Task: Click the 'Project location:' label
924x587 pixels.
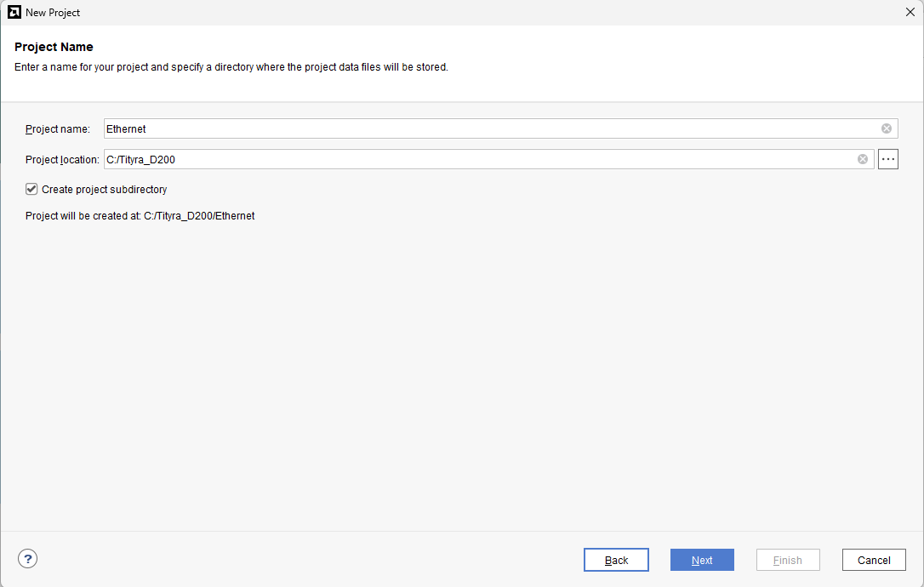Action: point(62,160)
